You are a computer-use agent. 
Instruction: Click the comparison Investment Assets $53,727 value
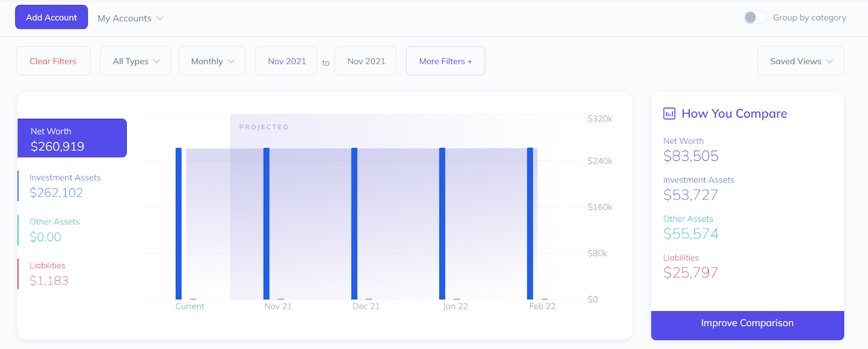pyautogui.click(x=691, y=195)
